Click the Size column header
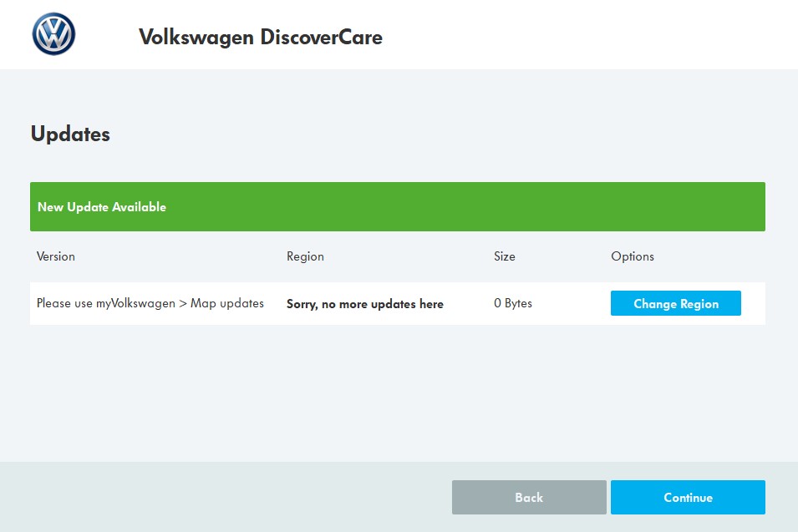The width and height of the screenshot is (798, 532). click(x=505, y=256)
